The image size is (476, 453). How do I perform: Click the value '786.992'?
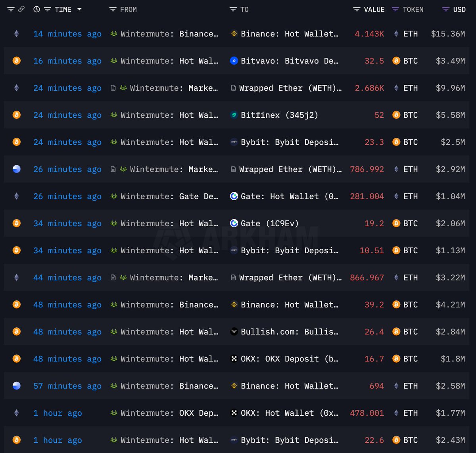coord(367,169)
